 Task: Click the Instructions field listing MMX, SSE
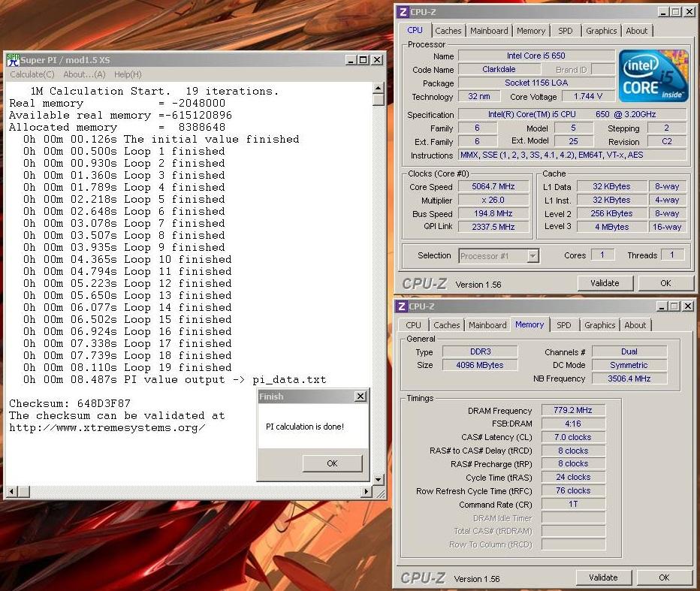(x=572, y=155)
